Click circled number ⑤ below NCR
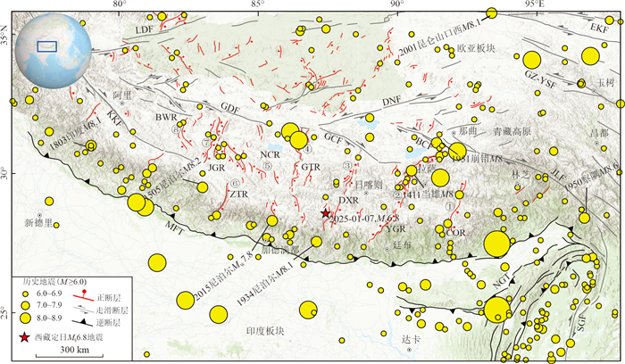The image size is (625, 364). 267,166
